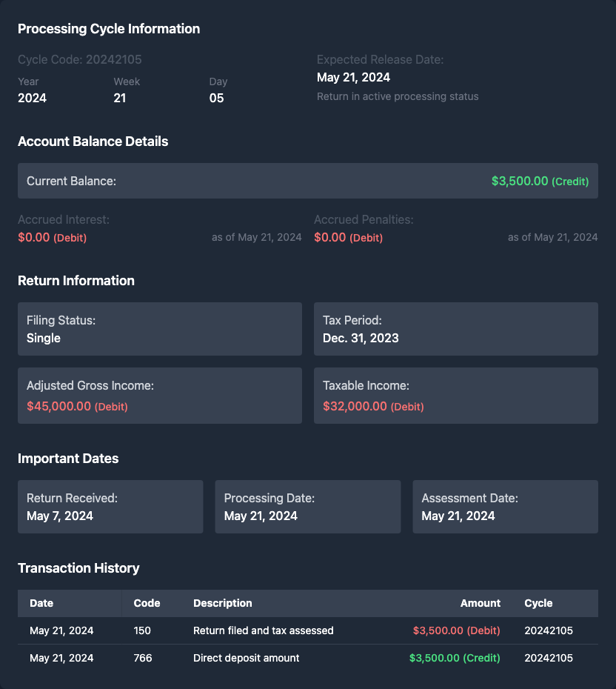Select the Description column header
Image resolution: width=616 pixels, height=689 pixels.
click(x=223, y=603)
